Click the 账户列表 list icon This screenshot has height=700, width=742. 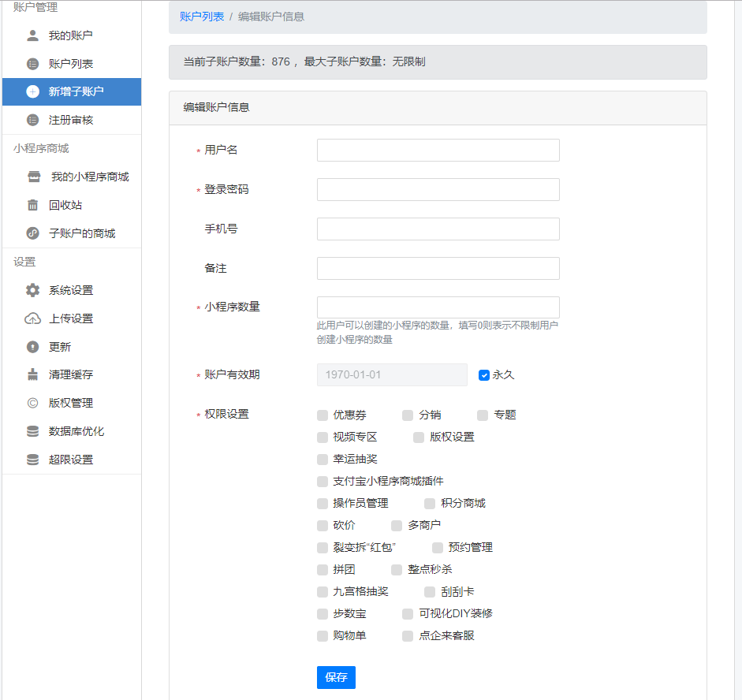pyautogui.click(x=32, y=63)
